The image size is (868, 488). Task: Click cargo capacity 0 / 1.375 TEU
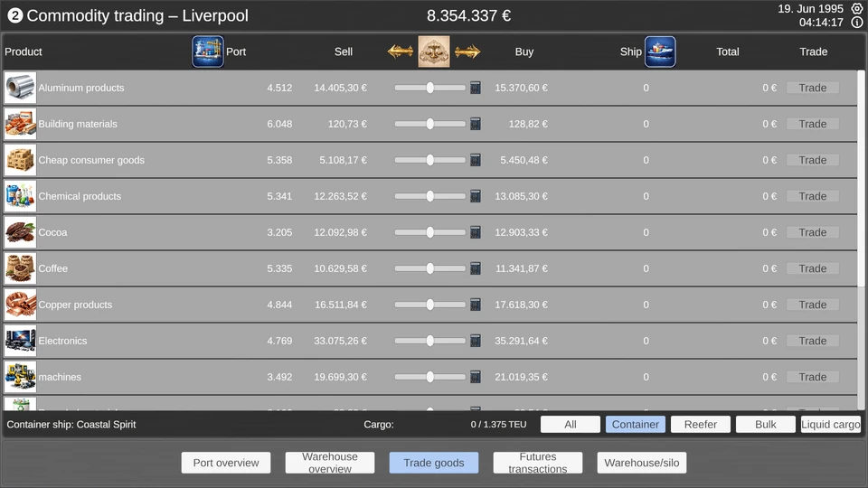pos(498,425)
